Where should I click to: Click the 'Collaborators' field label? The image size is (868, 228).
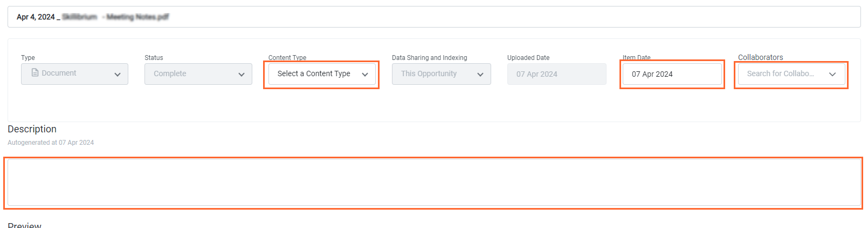tap(760, 57)
